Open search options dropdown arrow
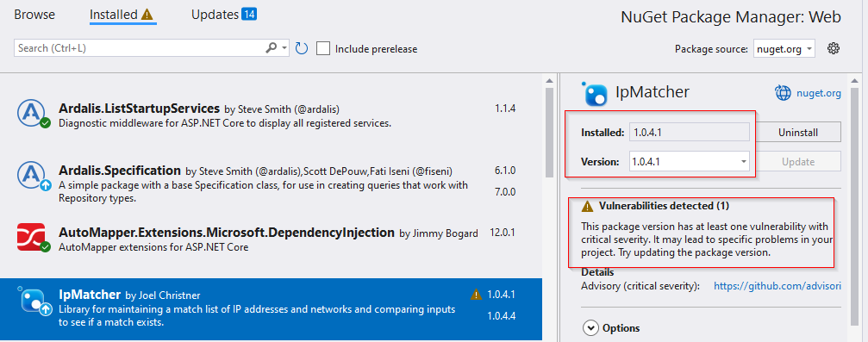 [284, 48]
